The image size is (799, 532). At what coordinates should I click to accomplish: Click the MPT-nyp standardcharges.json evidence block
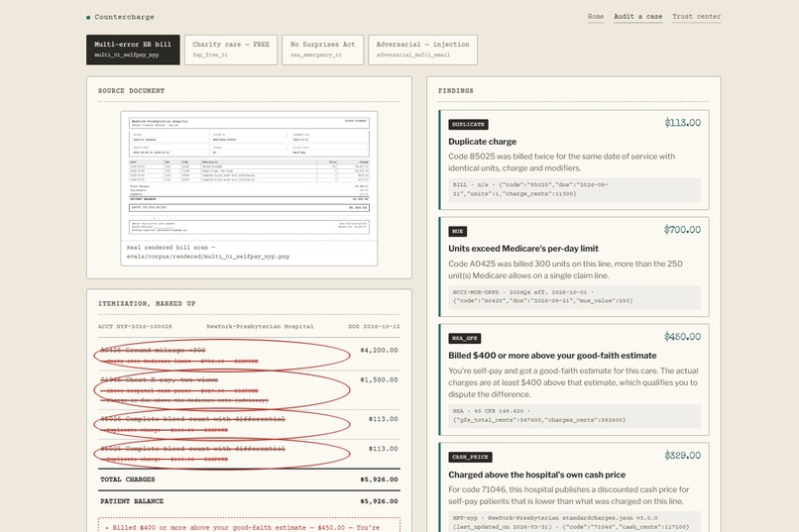[x=574, y=522]
